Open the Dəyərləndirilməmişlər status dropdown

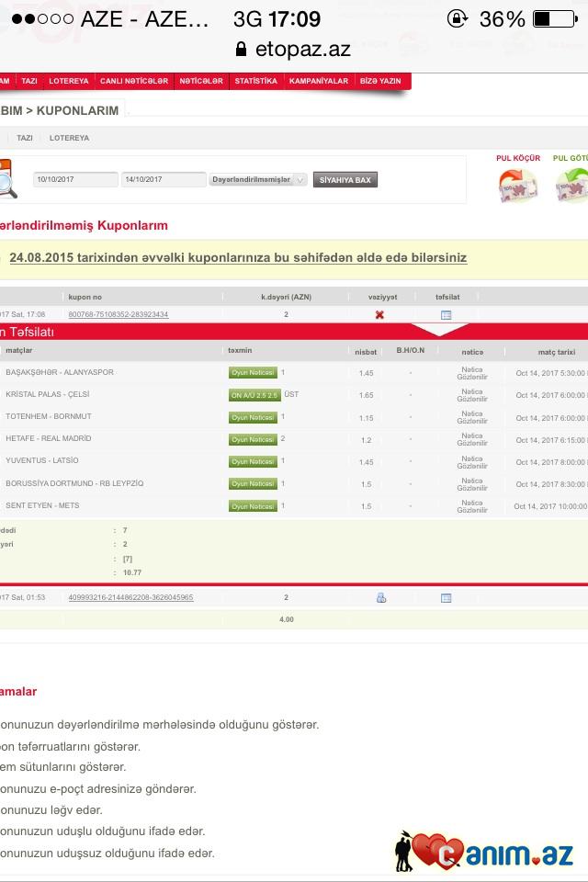click(x=258, y=180)
